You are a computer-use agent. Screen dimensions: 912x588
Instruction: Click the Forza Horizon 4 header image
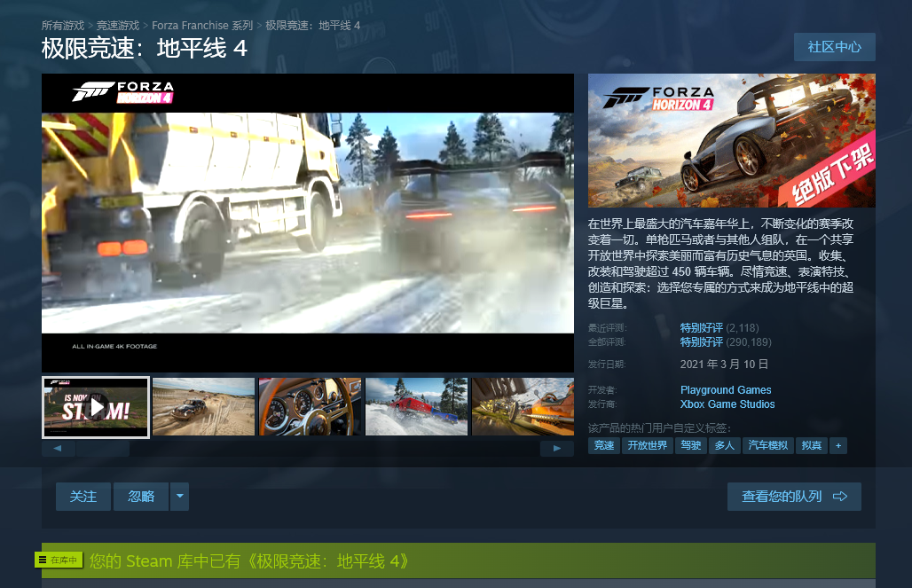click(732, 140)
